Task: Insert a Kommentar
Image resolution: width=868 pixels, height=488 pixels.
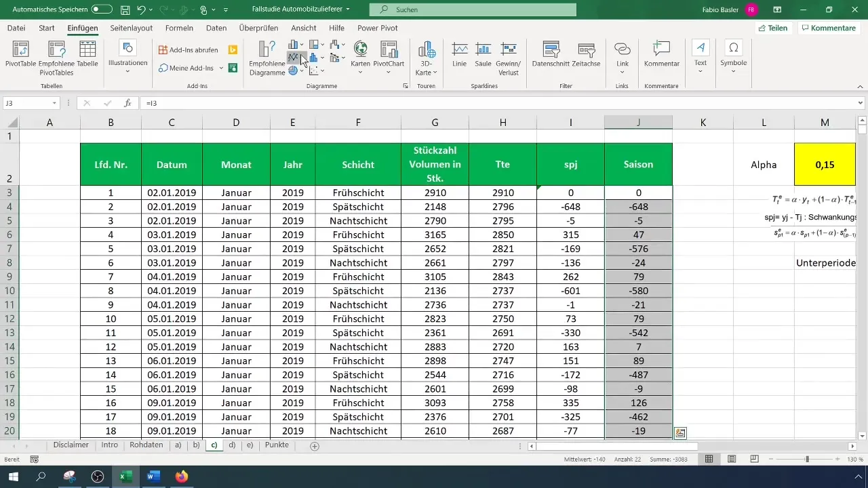Action: pos(662,54)
